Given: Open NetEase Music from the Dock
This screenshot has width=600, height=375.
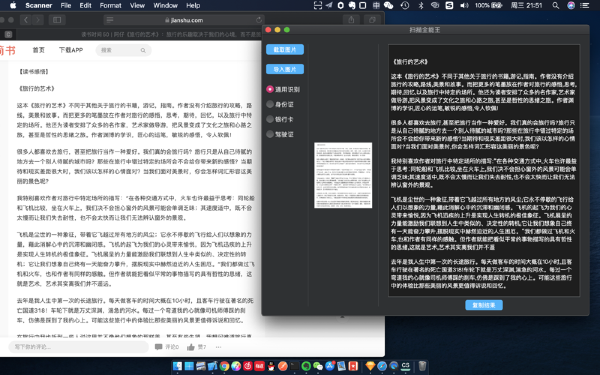Looking at the screenshot, I should [x=248, y=366].
